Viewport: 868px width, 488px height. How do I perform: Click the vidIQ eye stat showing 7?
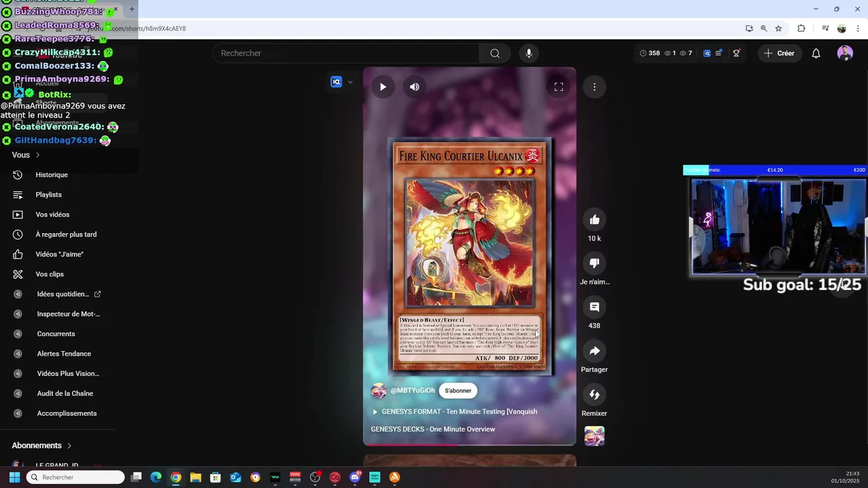(686, 53)
